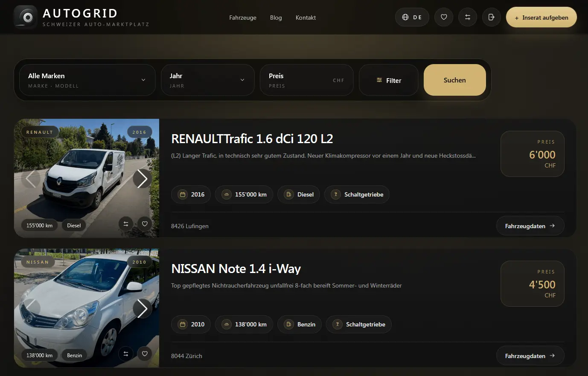
Task: Click the Diesel badge on photo
Action: click(74, 225)
